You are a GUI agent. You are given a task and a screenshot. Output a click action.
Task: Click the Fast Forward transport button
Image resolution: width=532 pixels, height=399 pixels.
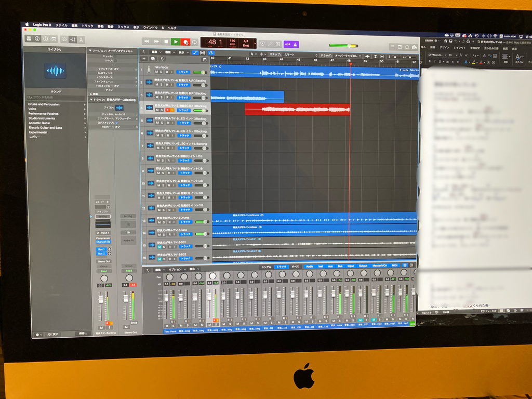pyautogui.click(x=156, y=42)
